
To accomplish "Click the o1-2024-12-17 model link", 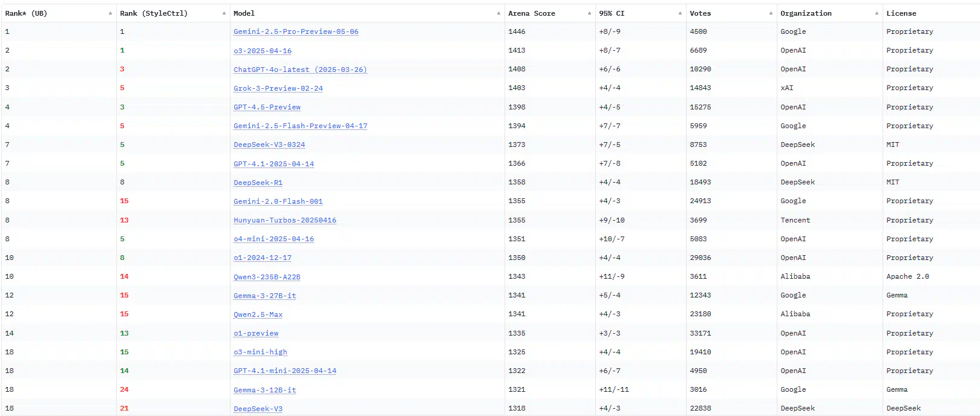I will tap(263, 258).
